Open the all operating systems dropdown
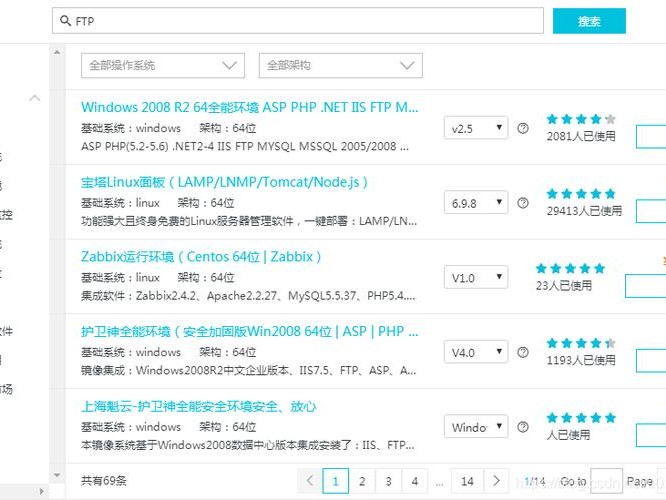 click(163, 65)
